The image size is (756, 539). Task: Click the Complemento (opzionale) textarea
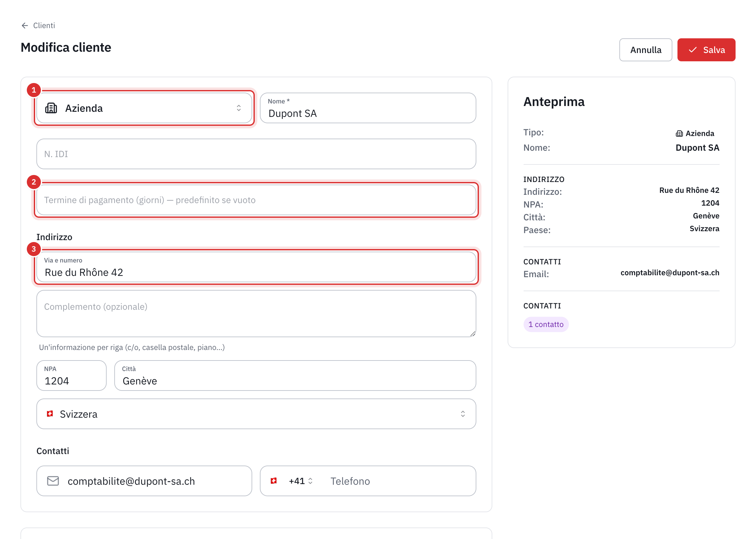coord(256,314)
